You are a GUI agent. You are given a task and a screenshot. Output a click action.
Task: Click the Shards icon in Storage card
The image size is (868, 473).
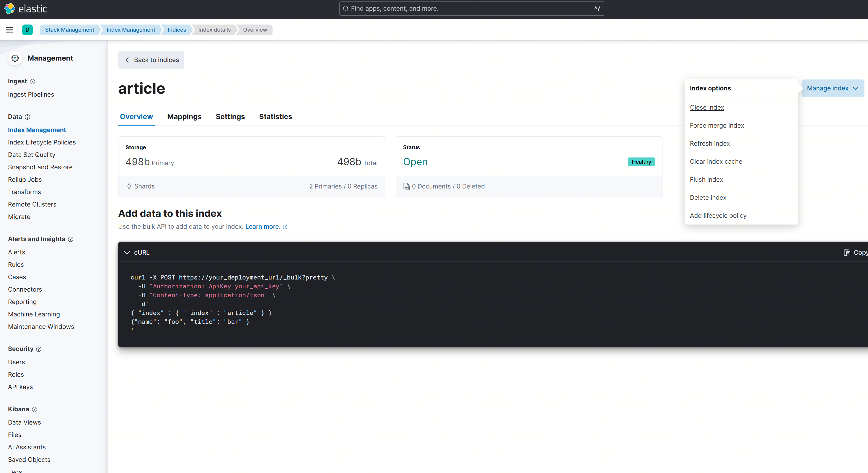tap(129, 186)
